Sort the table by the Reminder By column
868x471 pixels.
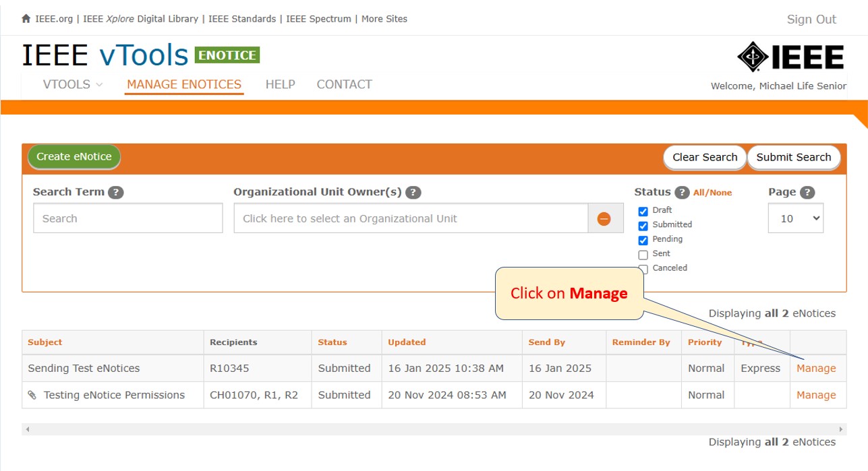tap(641, 342)
